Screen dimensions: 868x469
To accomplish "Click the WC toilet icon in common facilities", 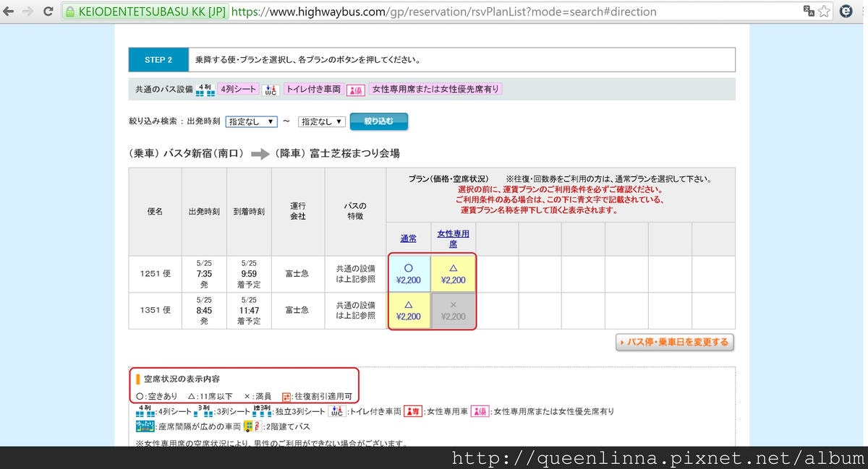I will (x=271, y=90).
